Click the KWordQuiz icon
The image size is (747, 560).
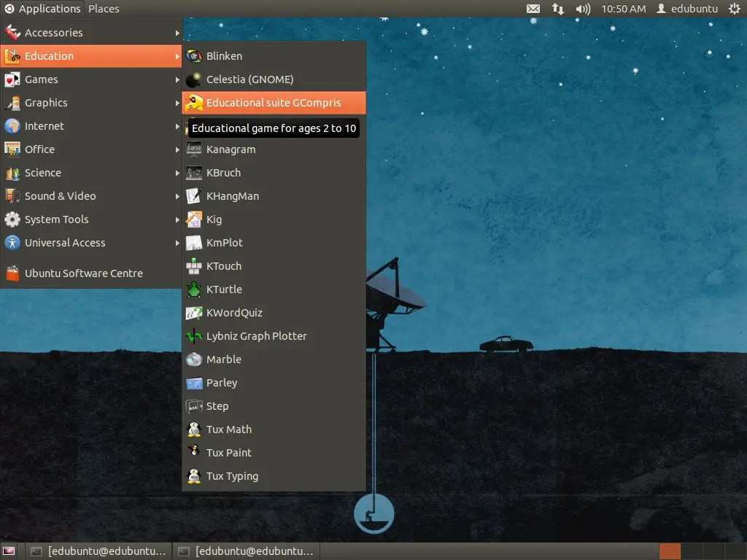[x=194, y=313]
